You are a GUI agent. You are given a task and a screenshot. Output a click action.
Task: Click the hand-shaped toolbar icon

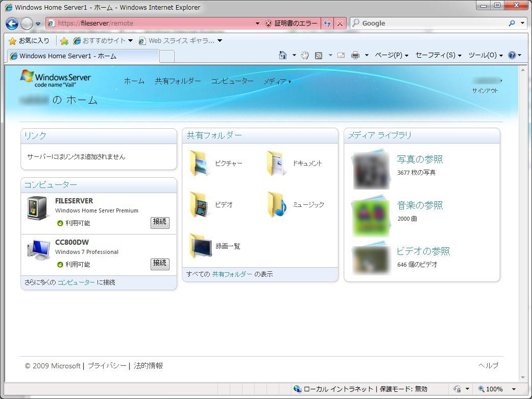click(x=305, y=55)
